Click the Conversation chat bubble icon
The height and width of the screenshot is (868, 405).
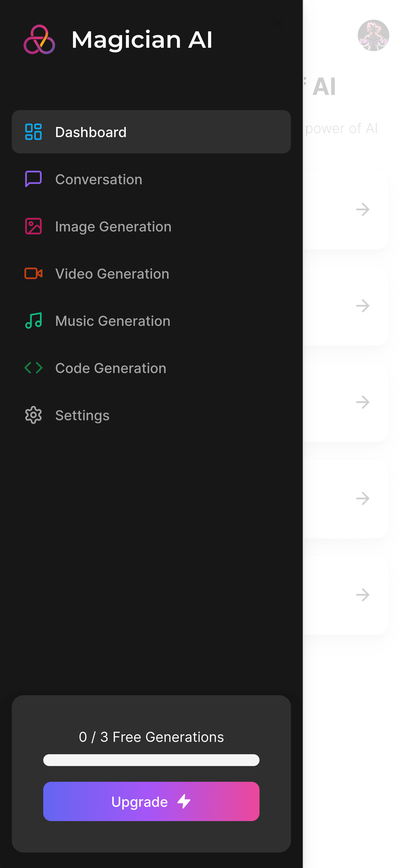pos(33,179)
